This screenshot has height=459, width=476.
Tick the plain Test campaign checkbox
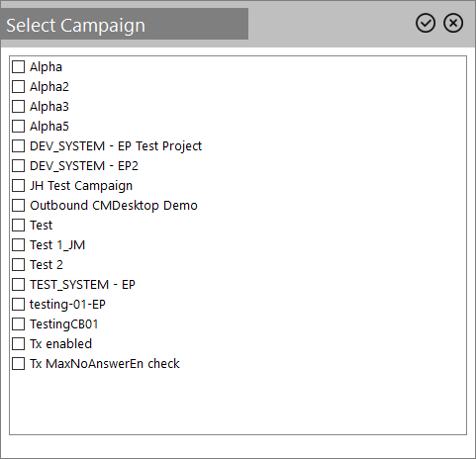(x=18, y=225)
